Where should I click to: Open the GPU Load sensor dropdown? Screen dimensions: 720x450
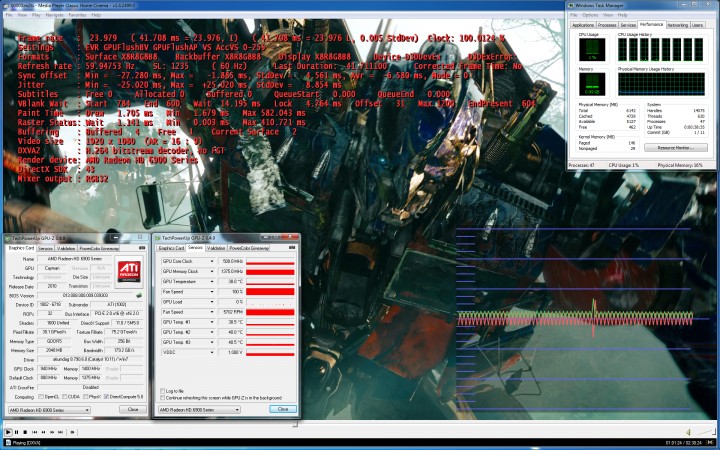click(212, 302)
